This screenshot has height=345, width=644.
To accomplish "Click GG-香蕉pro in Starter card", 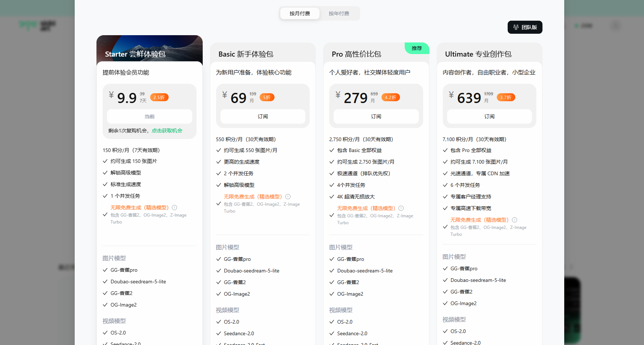I will [124, 270].
